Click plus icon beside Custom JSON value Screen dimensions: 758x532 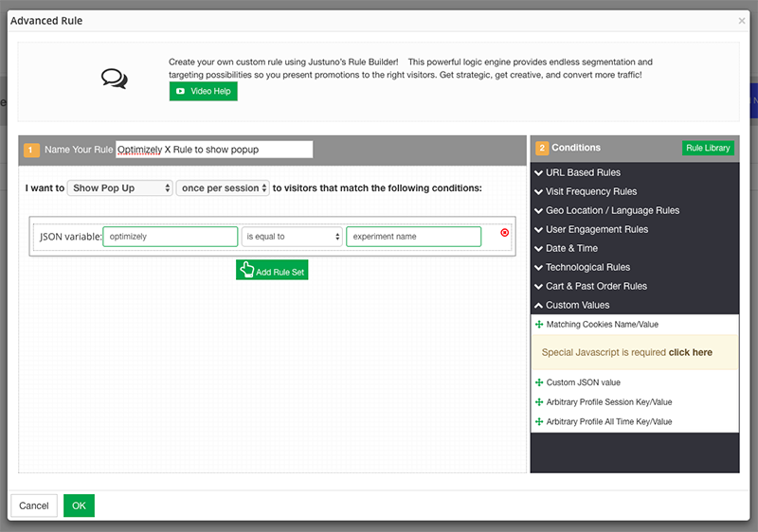pyautogui.click(x=538, y=382)
